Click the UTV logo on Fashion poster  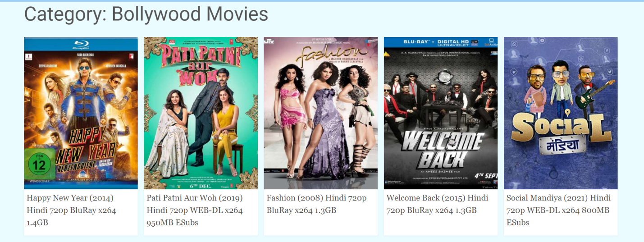point(268,41)
